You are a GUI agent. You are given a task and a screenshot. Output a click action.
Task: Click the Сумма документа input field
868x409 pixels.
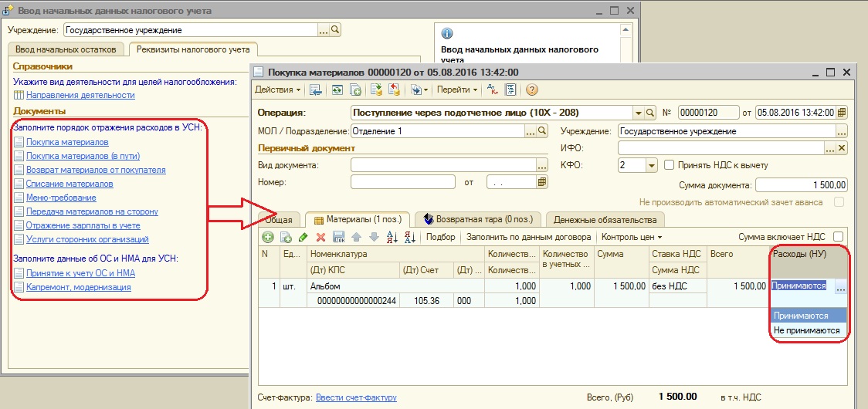click(802, 185)
